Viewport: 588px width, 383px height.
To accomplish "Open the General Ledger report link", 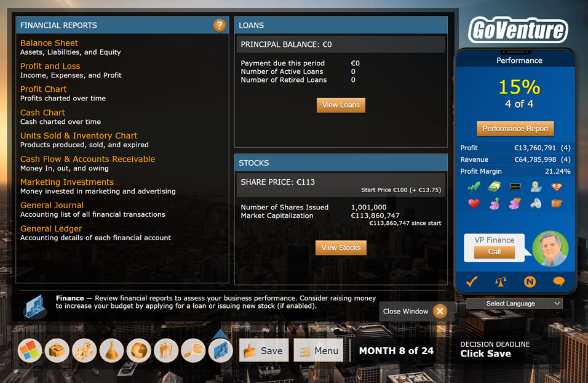I will pyautogui.click(x=51, y=228).
